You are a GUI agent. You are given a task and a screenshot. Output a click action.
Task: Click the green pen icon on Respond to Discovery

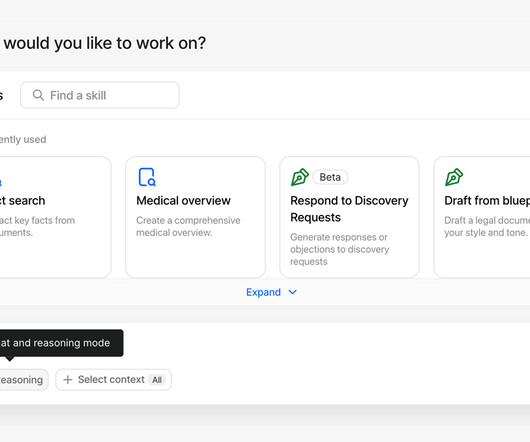point(300,177)
